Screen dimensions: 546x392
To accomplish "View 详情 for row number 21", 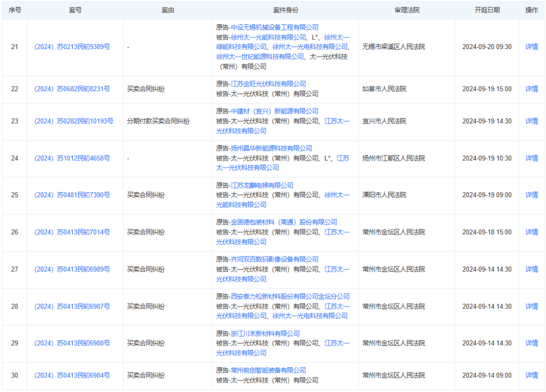I will click(531, 47).
